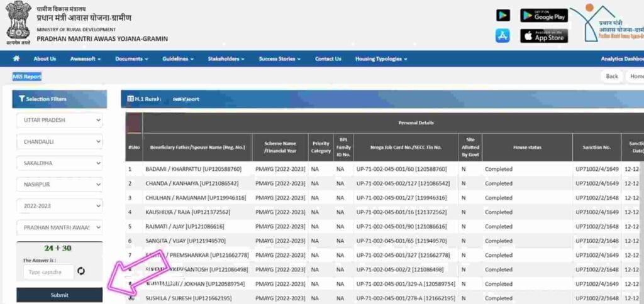
Task: Open the block dropdown showing SAKALDIHA
Action: [60, 163]
